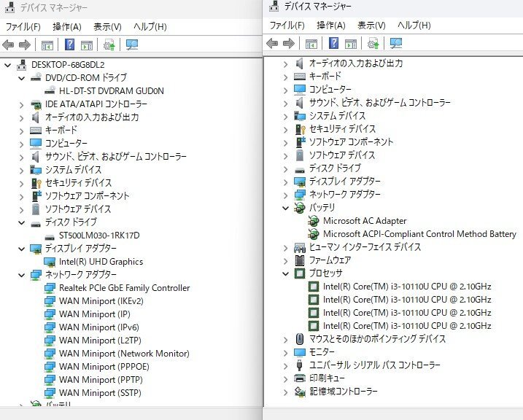Viewport: 523px width, 420px height.
Task: Collapse ディスプレイ アダプター node in left window
Action: point(22,249)
